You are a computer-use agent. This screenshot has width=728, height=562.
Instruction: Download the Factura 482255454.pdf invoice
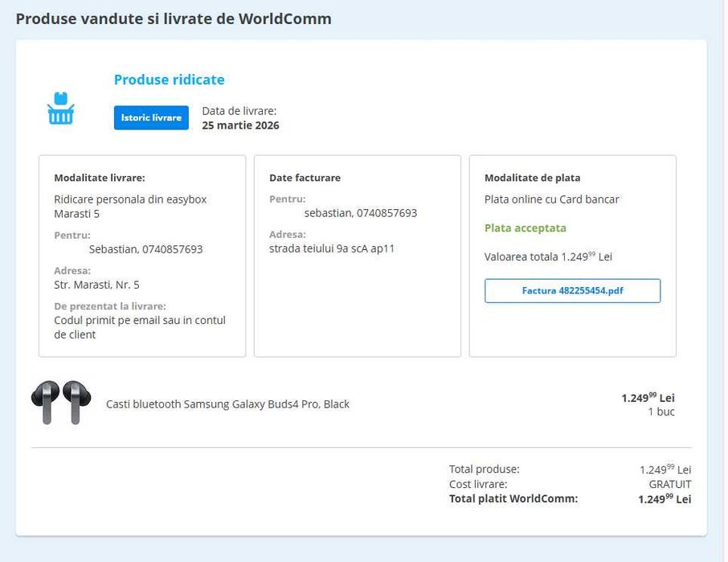[x=572, y=291]
